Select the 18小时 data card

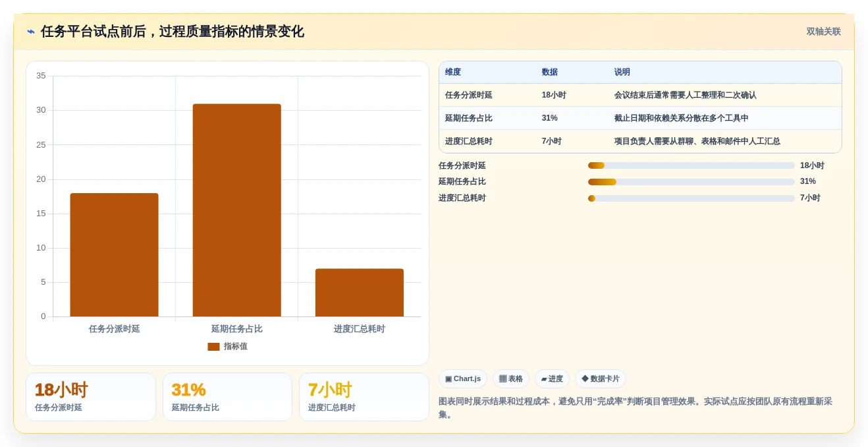tap(91, 397)
